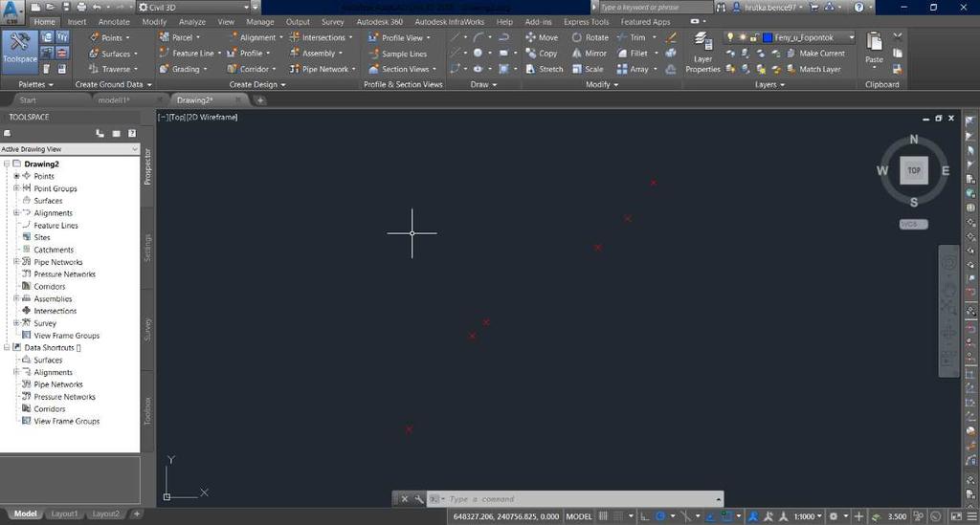Click the customize wrench icon in command line
This screenshot has height=525, width=980.
tap(419, 499)
